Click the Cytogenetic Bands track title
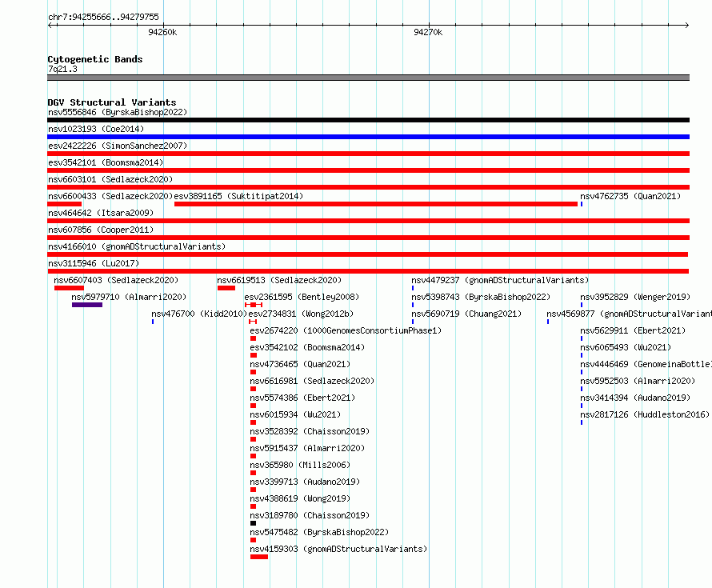 coord(95,59)
